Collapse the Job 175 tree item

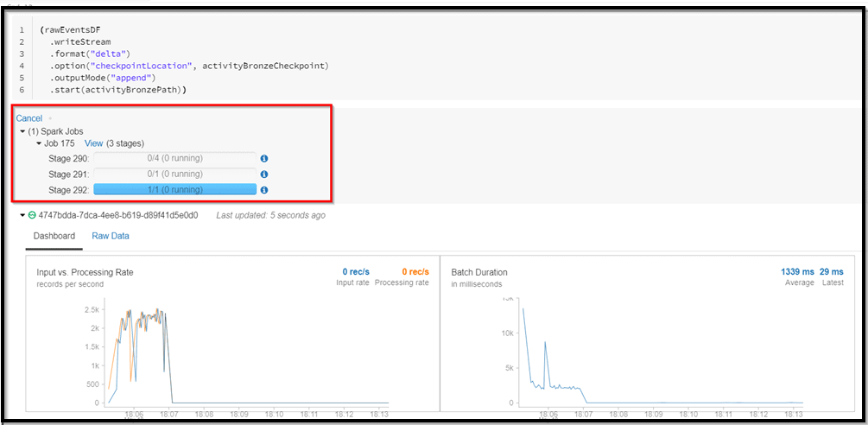40,144
